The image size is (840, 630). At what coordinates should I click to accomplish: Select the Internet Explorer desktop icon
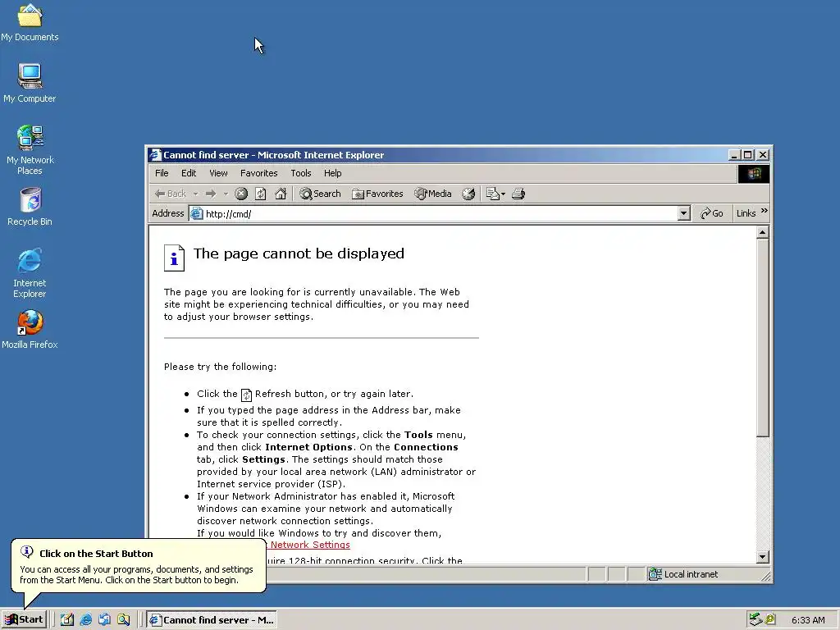coord(30,272)
